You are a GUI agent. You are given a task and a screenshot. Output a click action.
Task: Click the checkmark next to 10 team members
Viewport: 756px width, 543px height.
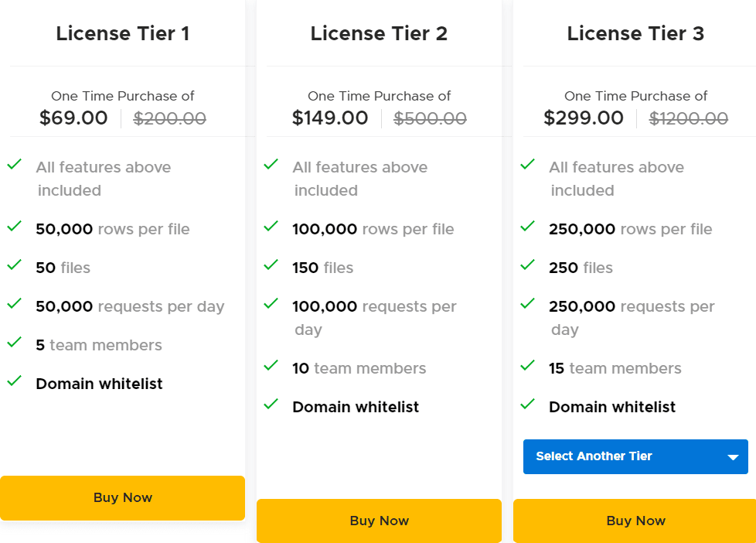pos(271,366)
